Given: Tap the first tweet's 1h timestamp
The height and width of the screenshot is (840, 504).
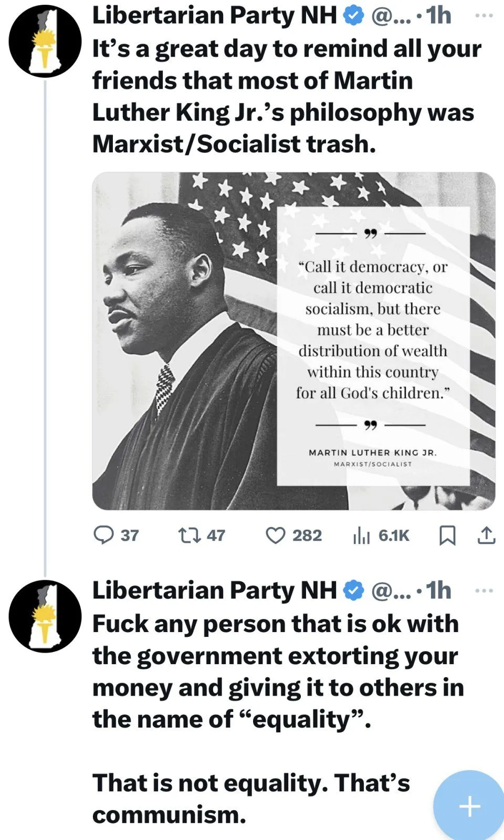Looking at the screenshot, I should pos(439,16).
